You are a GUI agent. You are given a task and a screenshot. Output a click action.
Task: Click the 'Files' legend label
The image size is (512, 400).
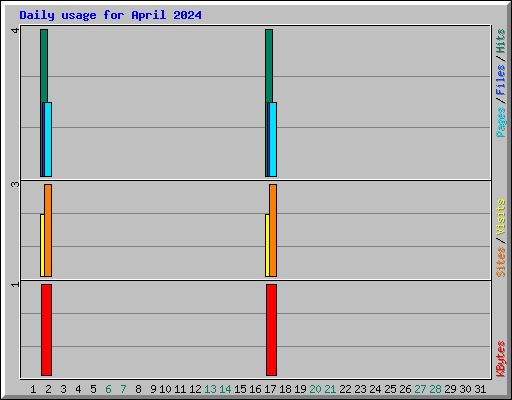click(500, 80)
